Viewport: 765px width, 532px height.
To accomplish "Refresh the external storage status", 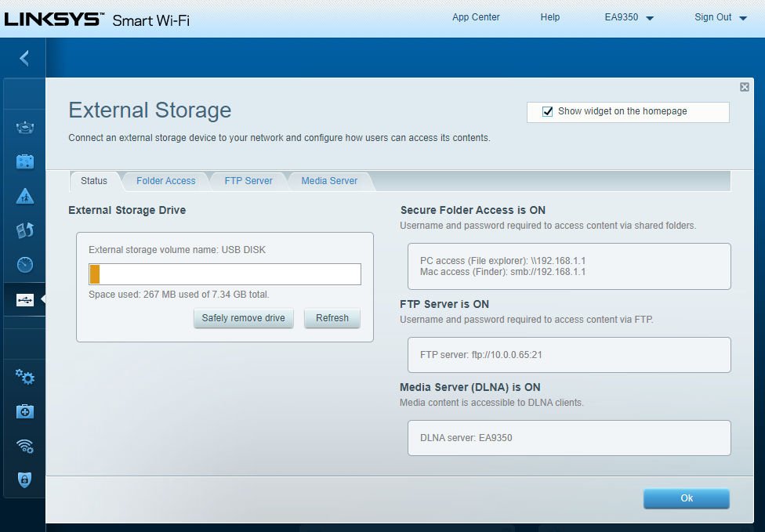I will pyautogui.click(x=332, y=318).
